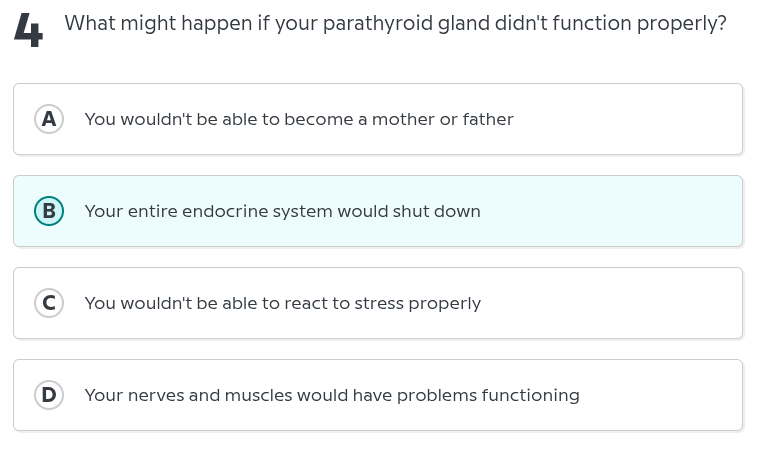This screenshot has width=765, height=452.
Task: Click the words 'endocrine system' in answer B
Action: pos(257,211)
